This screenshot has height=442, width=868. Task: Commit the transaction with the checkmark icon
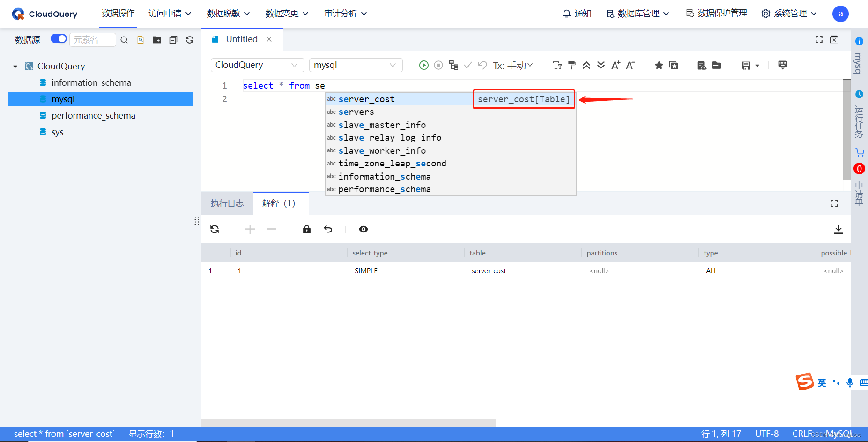[468, 65]
